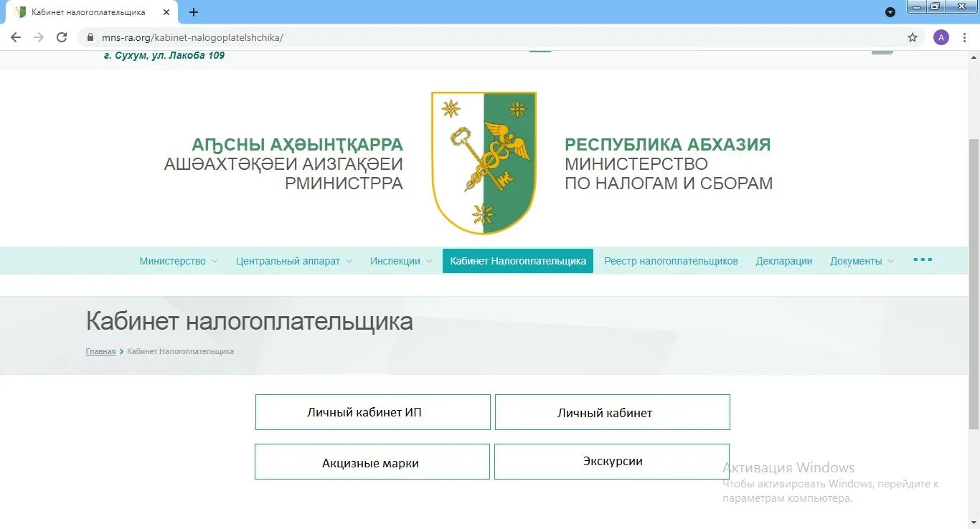Expand the Министерство menu
The image size is (980, 529).
[x=178, y=261]
